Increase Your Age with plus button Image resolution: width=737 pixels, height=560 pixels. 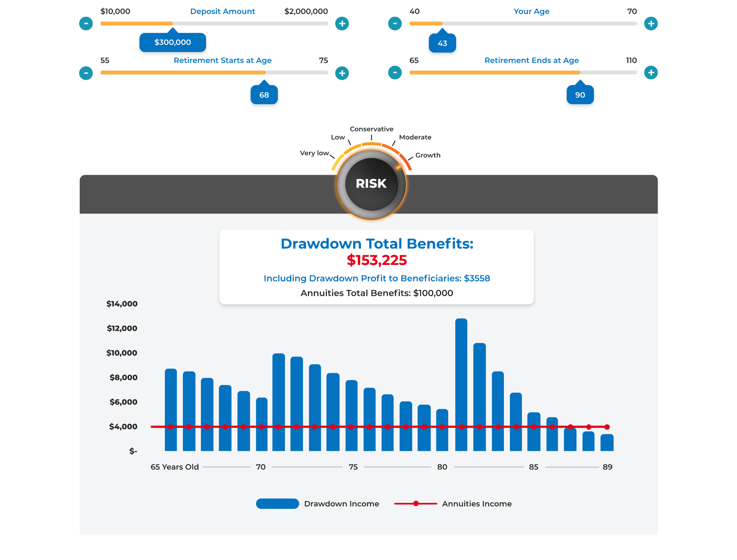651,24
